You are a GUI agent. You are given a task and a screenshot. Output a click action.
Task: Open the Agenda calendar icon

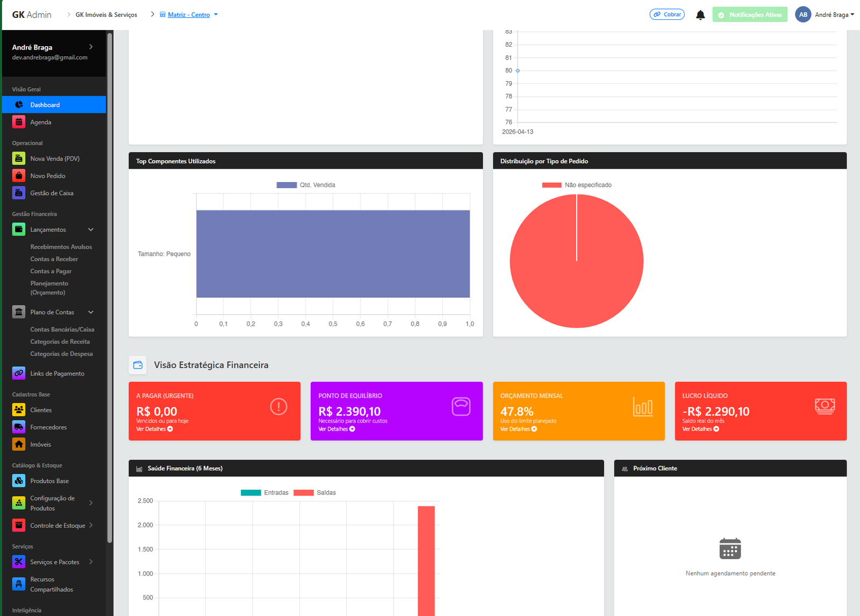click(19, 121)
